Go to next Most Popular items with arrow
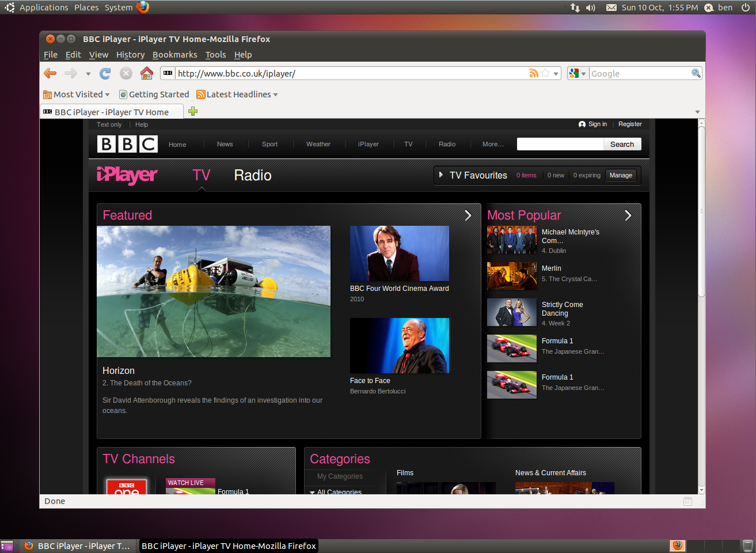This screenshot has height=553, width=756. [628, 215]
